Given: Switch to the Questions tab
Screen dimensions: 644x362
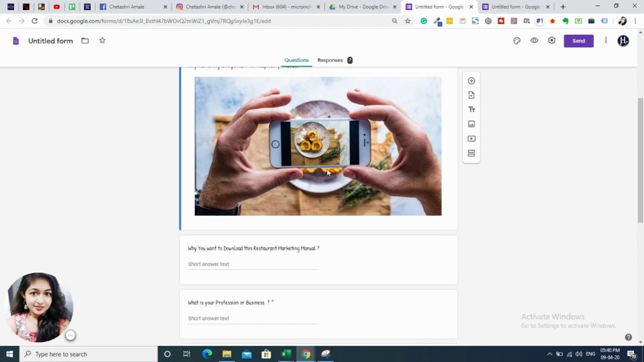Looking at the screenshot, I should 296,60.
